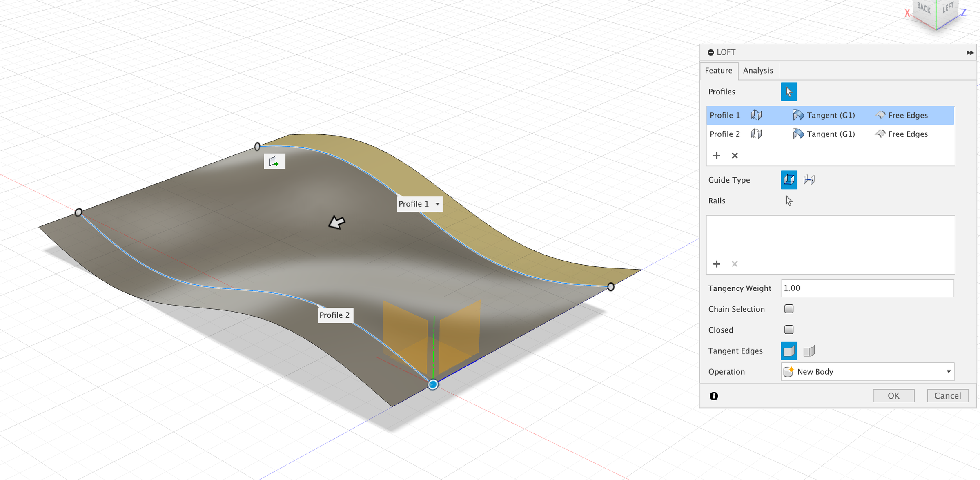The image size is (980, 480).
Task: Switch to the Analysis tab
Action: (758, 70)
